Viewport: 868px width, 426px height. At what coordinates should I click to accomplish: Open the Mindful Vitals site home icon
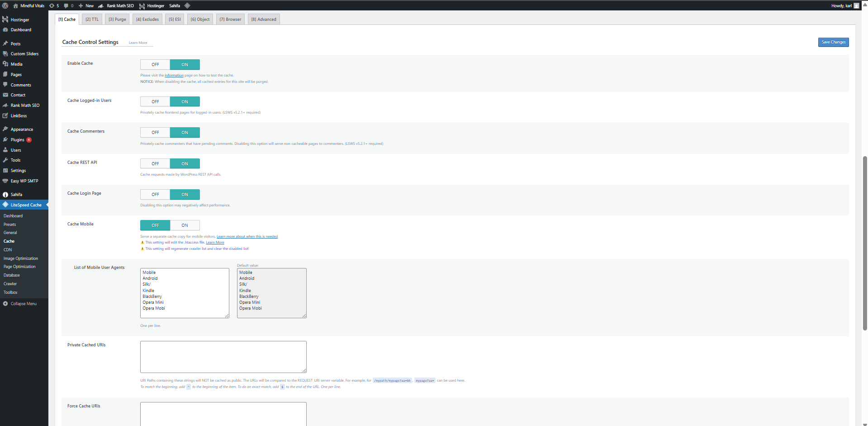(x=15, y=5)
